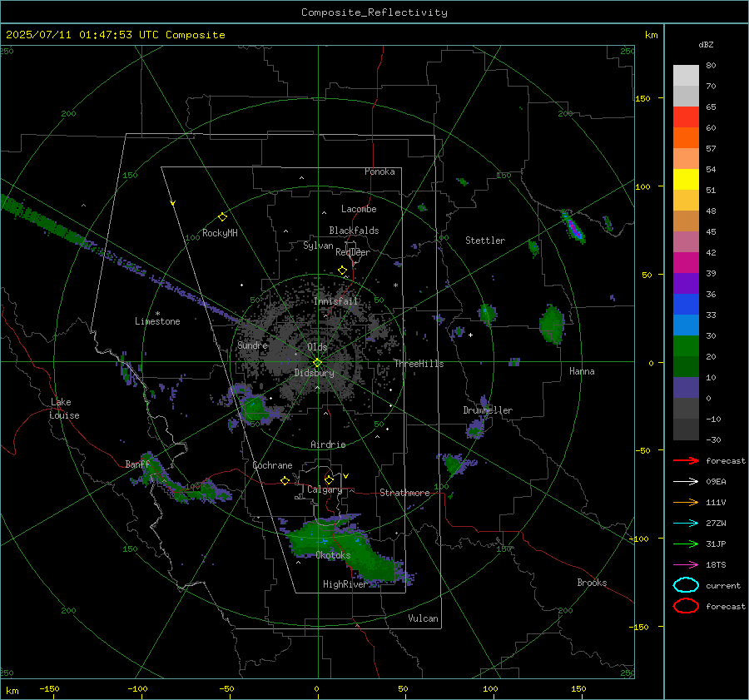Select the Sundre label
The width and height of the screenshot is (749, 700).
coord(252,345)
